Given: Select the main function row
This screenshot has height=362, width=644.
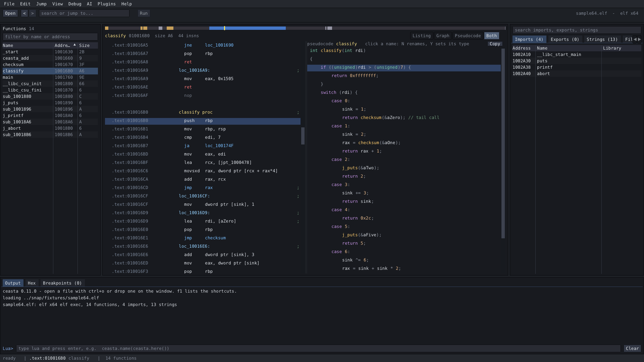Looking at the screenshot, I should click(50, 77).
